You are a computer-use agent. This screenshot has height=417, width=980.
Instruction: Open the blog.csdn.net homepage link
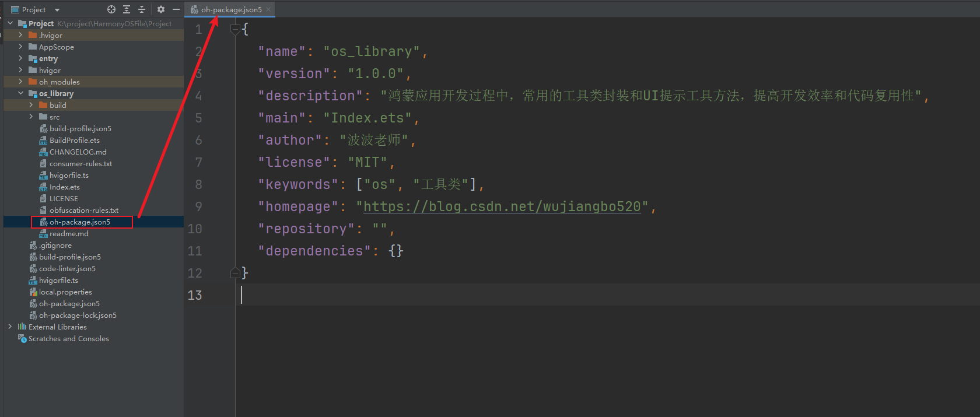click(502, 206)
